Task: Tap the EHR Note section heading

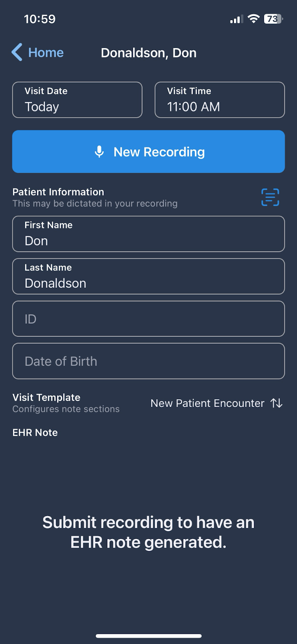Action: (35, 433)
